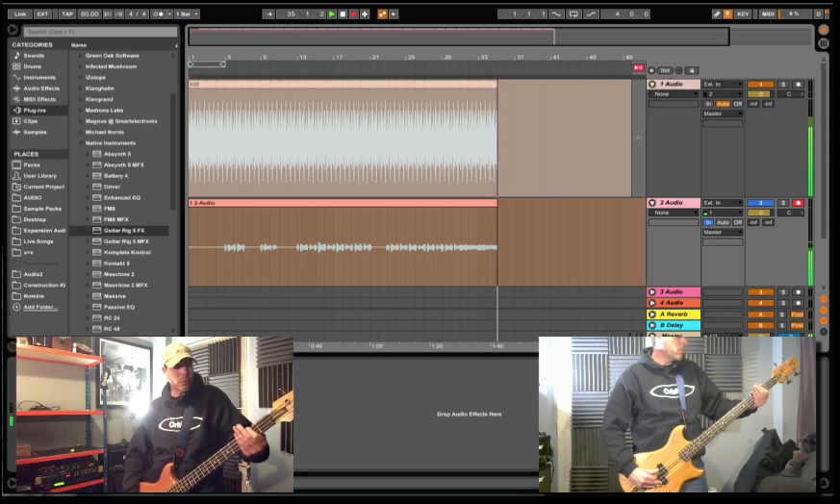Click the MIDI Arrangement Overdub plus button
840x504 pixels.
pyautogui.click(x=365, y=13)
